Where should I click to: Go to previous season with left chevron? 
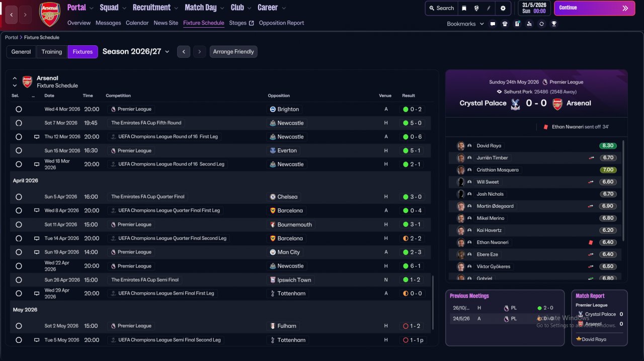[x=184, y=52]
